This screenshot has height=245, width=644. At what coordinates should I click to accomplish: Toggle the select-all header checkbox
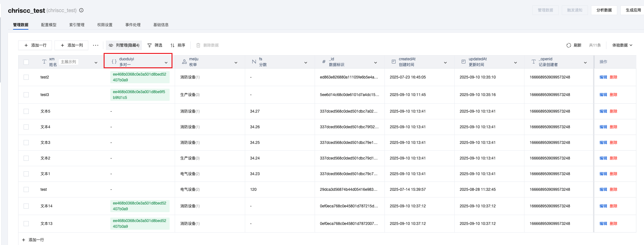[x=26, y=62]
